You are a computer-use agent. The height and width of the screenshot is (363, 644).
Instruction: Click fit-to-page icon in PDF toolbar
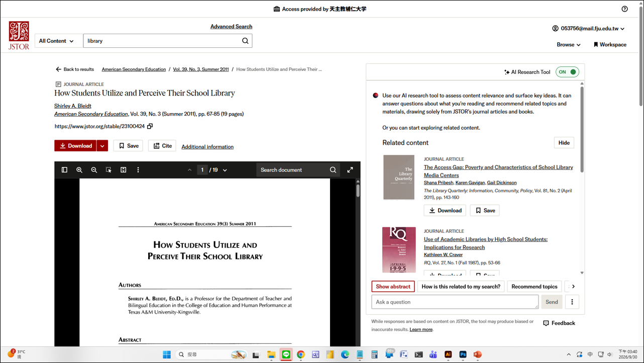pos(123,170)
